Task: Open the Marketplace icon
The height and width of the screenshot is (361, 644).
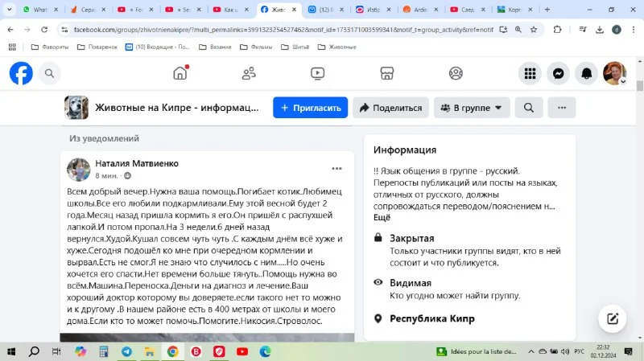Action: [x=386, y=73]
